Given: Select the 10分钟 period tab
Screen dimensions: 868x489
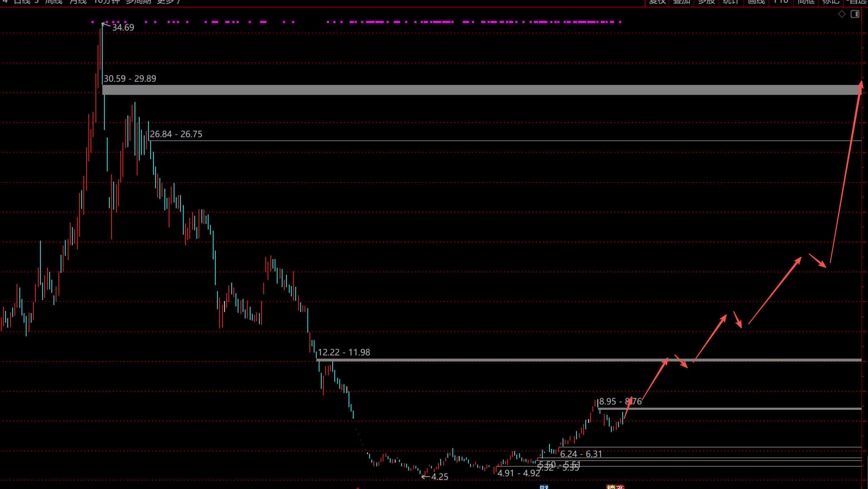Looking at the screenshot, I should pyautogui.click(x=106, y=2).
